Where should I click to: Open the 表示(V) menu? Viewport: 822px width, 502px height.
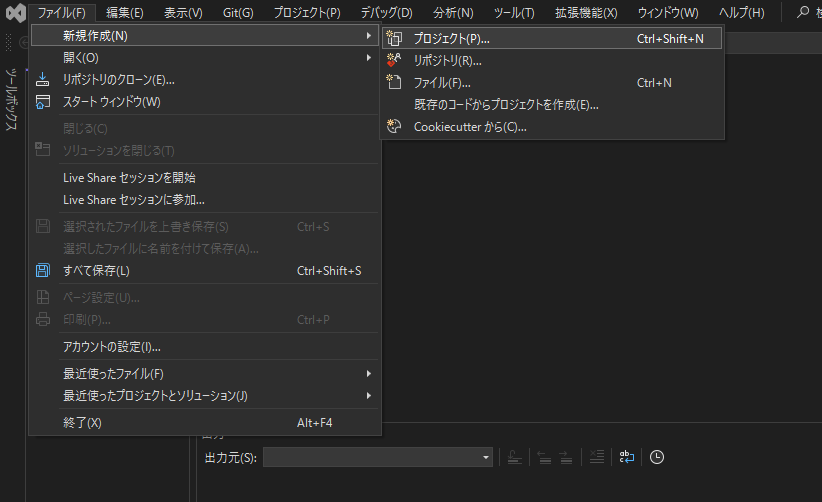183,13
